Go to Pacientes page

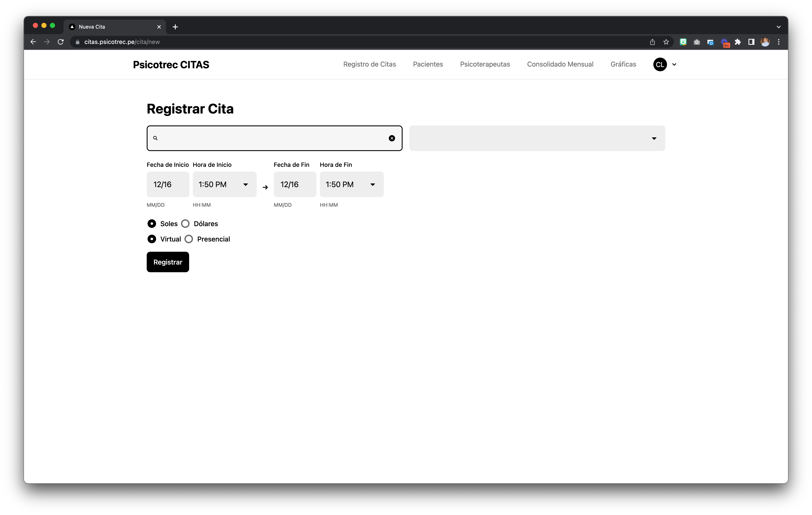pos(428,64)
